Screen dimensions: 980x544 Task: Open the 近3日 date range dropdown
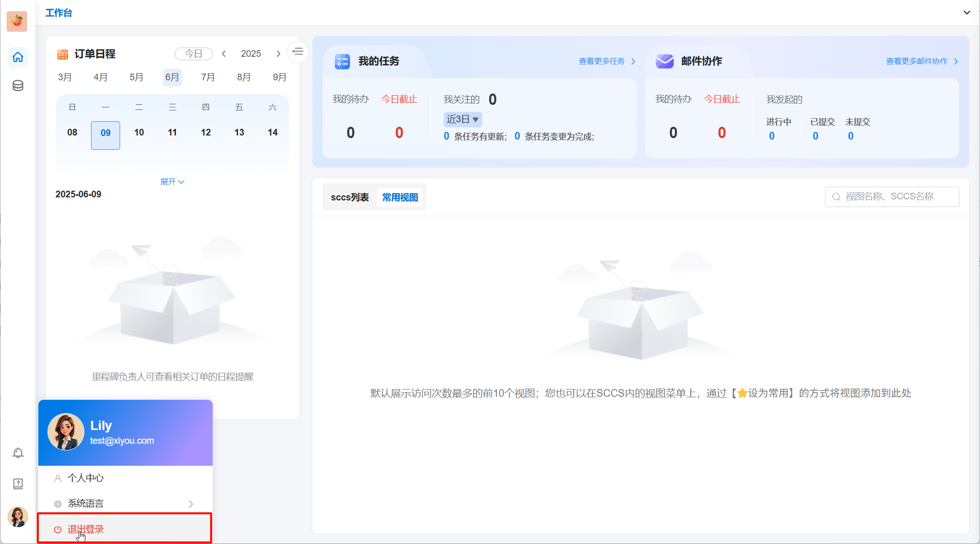click(462, 120)
